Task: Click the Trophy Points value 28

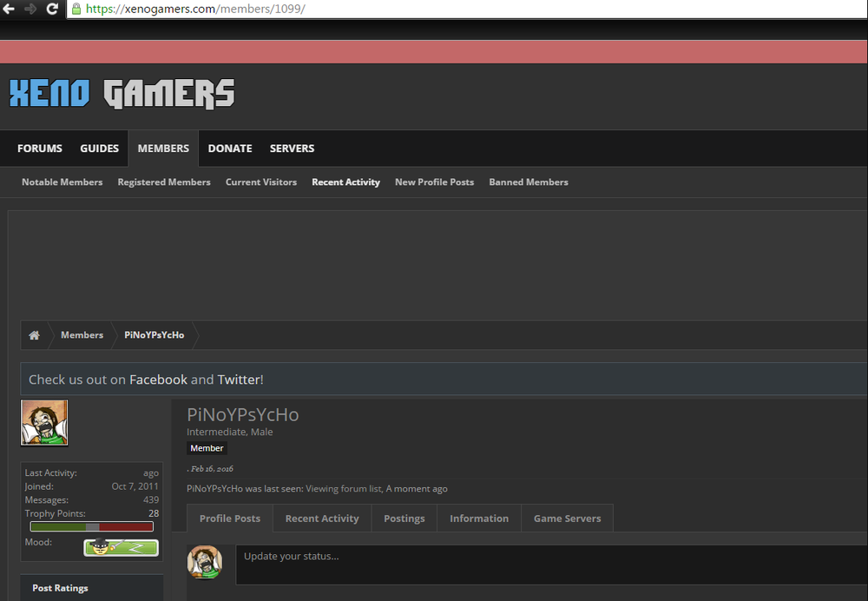Action: (154, 513)
